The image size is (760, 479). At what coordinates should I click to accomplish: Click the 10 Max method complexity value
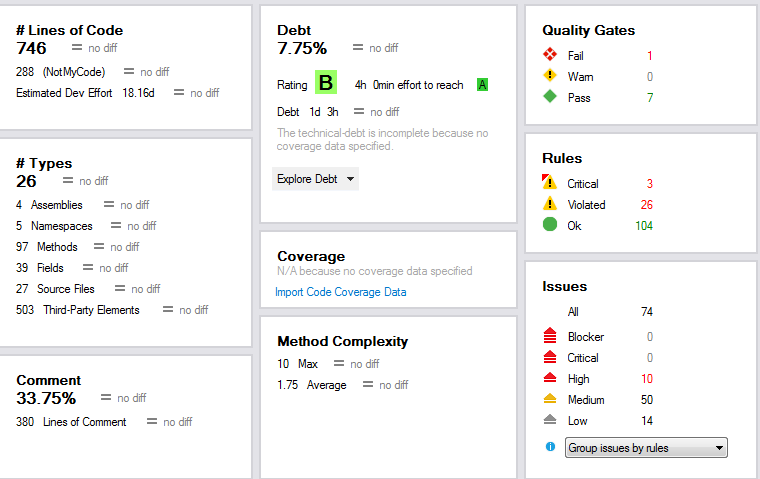[x=298, y=364]
